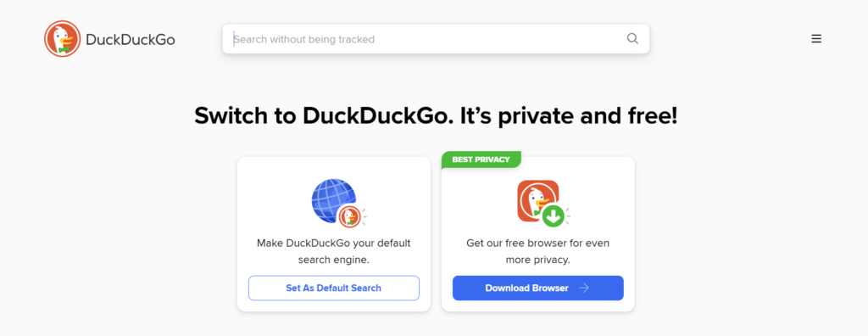Click the green download arrow badge
Image resolution: width=868 pixels, height=336 pixels.
pos(553,216)
